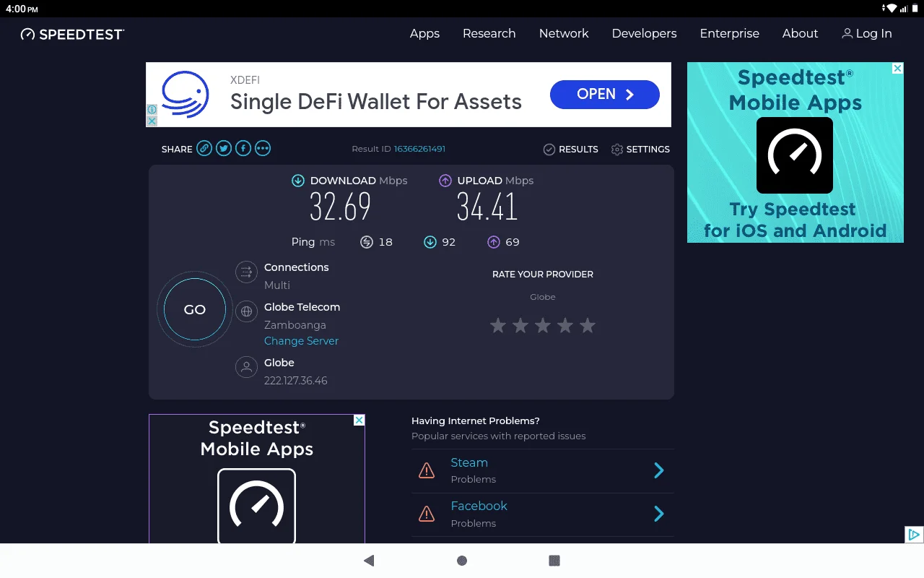The height and width of the screenshot is (578, 924).
Task: Open the Research menu
Action: (489, 33)
